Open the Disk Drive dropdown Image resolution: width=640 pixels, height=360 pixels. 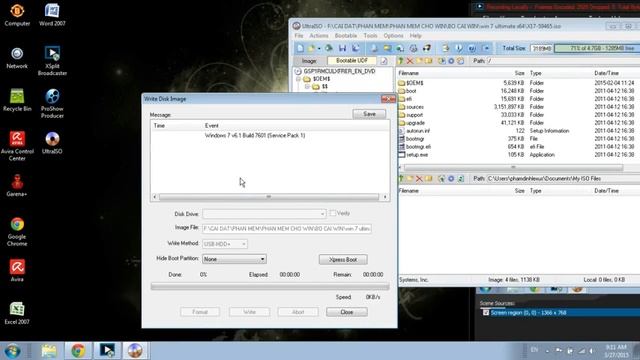click(x=264, y=214)
